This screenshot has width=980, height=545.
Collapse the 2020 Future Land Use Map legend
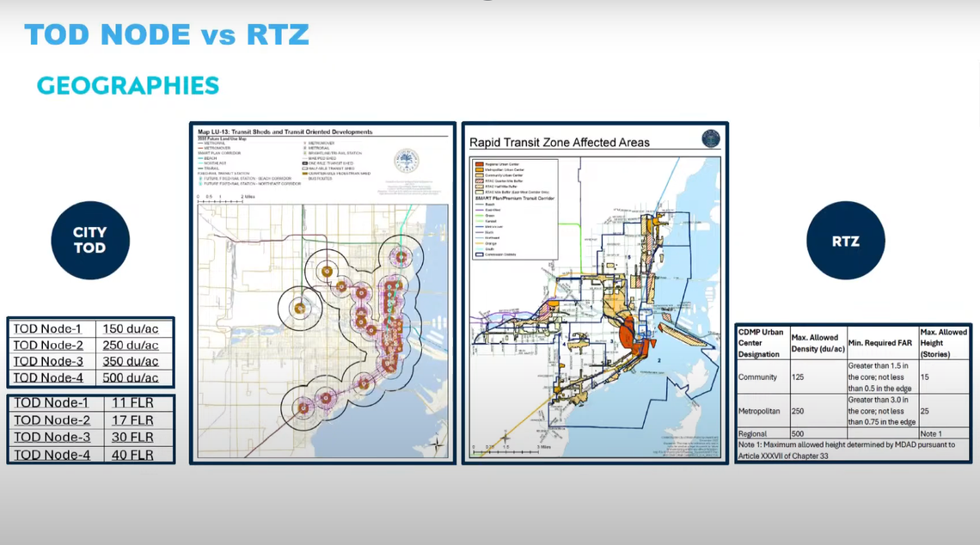pos(222,138)
